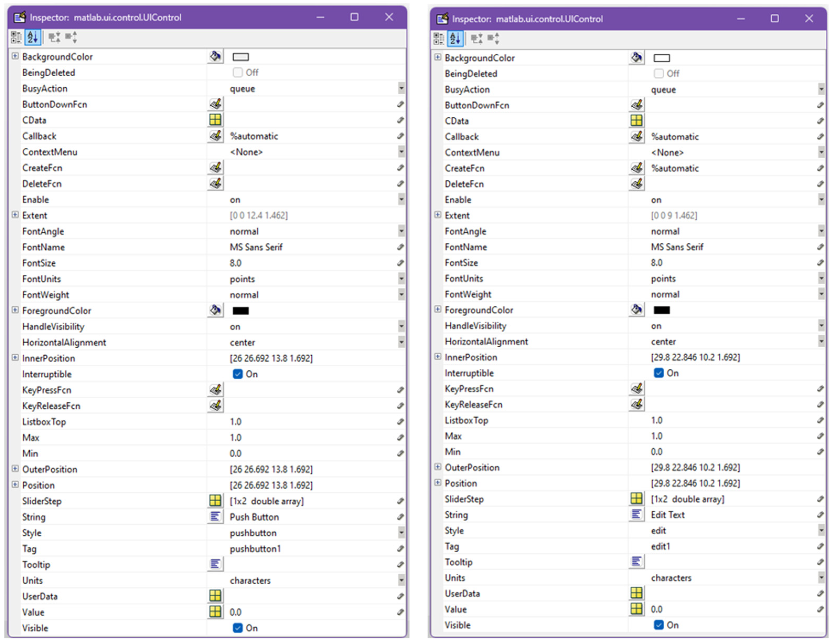Click the black ForegroundColor swatch in left inspector

click(241, 311)
